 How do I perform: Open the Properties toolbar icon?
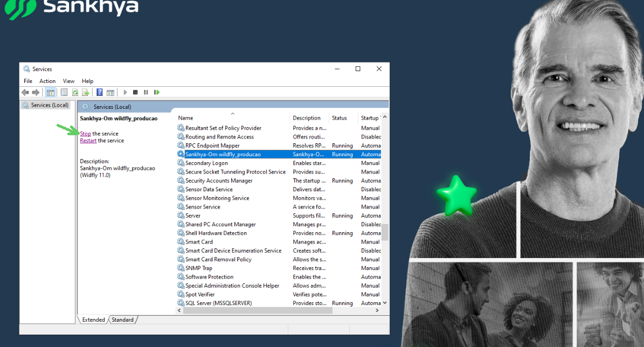(x=64, y=92)
